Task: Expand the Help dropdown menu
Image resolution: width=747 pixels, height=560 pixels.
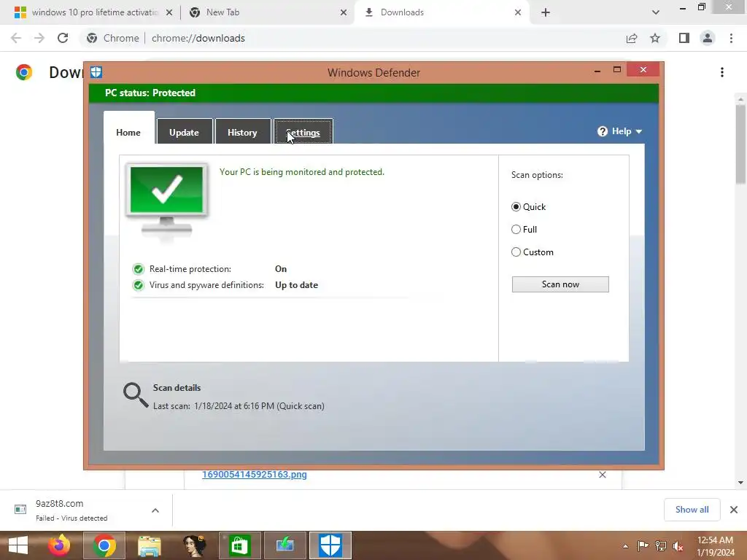Action: [620, 131]
